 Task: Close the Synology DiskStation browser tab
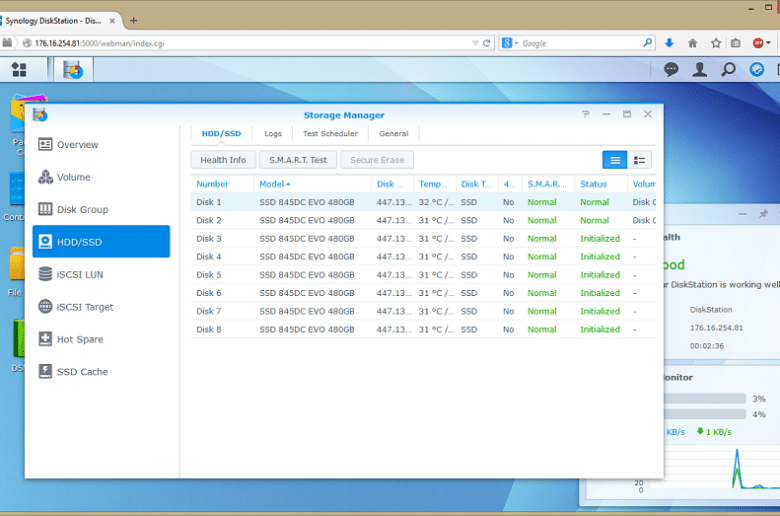pyautogui.click(x=112, y=21)
